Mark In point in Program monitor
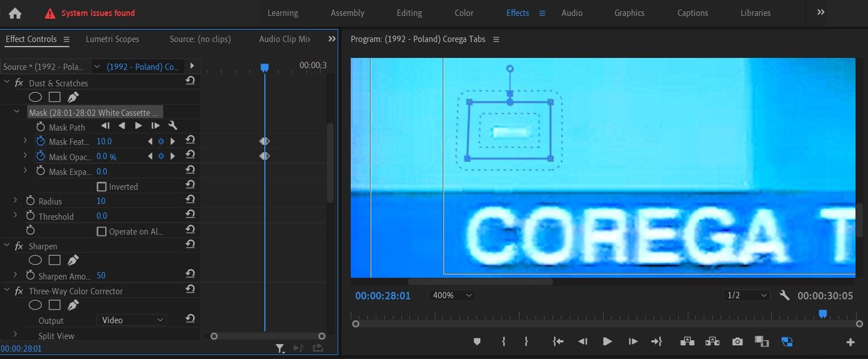 tap(504, 341)
